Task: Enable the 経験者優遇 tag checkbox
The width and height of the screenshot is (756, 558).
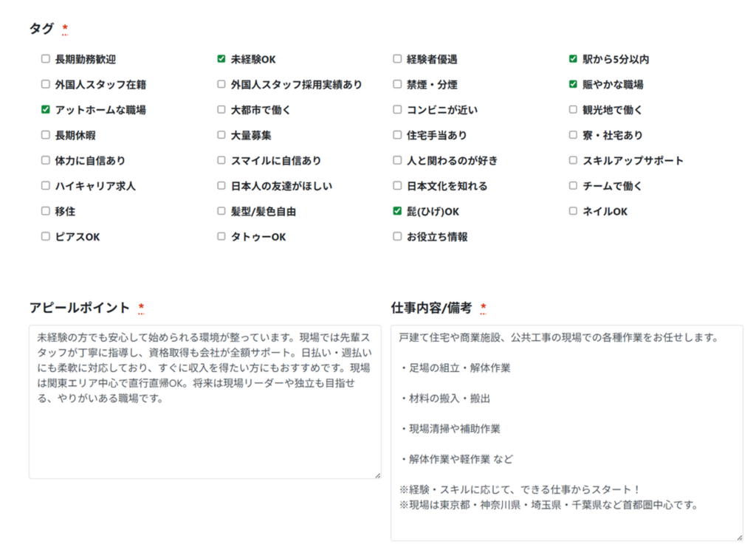Action: click(x=397, y=59)
